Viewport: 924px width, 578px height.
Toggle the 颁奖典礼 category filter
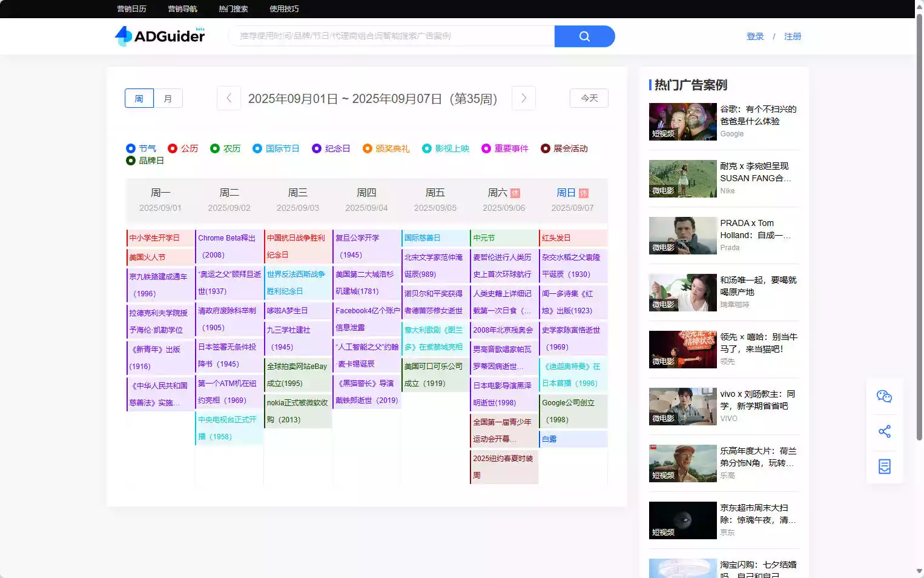point(386,148)
